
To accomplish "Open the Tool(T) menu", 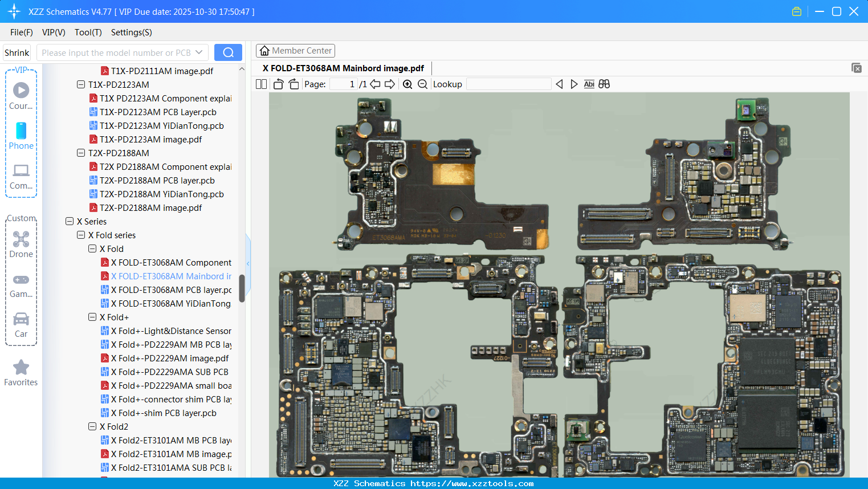I will pos(88,32).
